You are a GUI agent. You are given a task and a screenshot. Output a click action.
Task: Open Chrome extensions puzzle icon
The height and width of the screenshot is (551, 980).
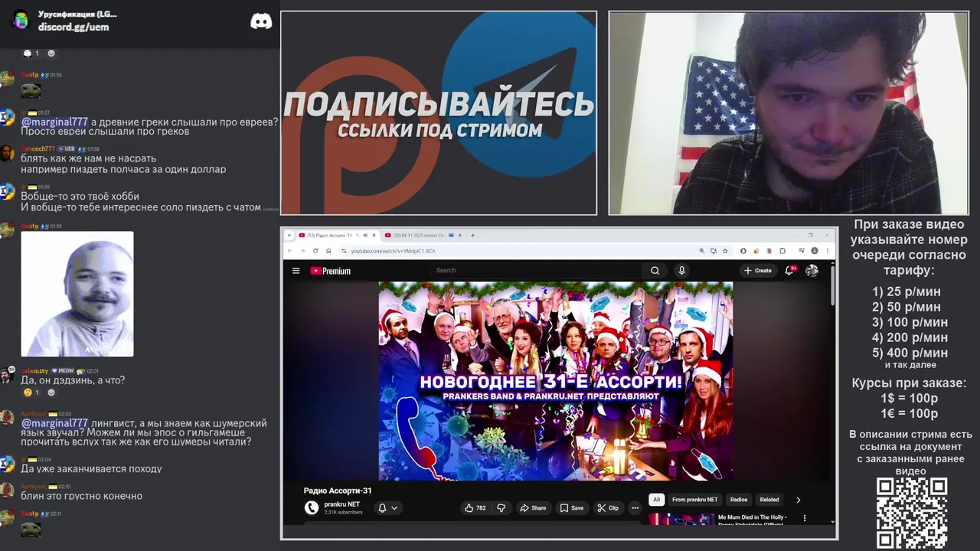click(782, 250)
